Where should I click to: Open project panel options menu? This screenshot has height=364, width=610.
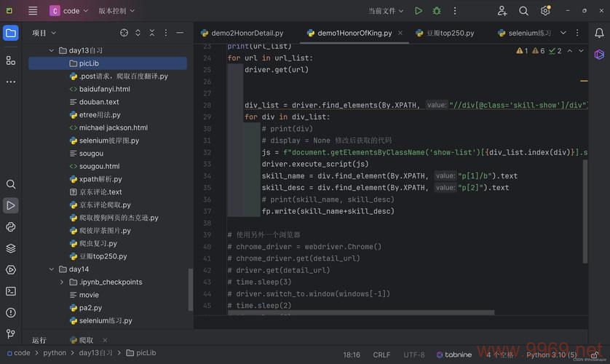pos(166,33)
